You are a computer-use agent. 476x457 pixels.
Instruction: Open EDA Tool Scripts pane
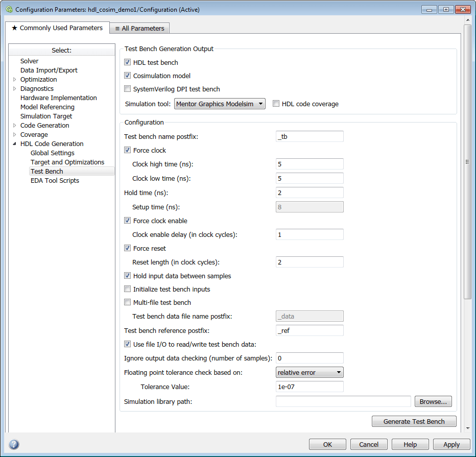coord(55,181)
